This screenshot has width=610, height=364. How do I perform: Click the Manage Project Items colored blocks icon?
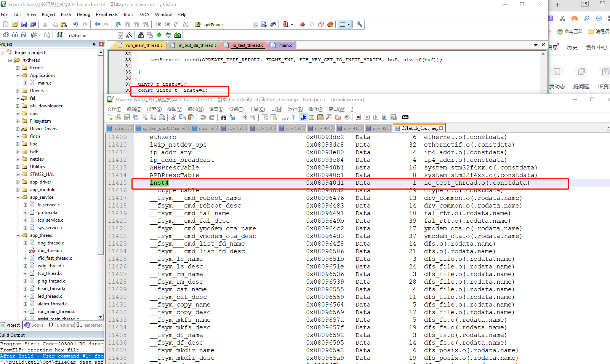pyautogui.click(x=141, y=35)
